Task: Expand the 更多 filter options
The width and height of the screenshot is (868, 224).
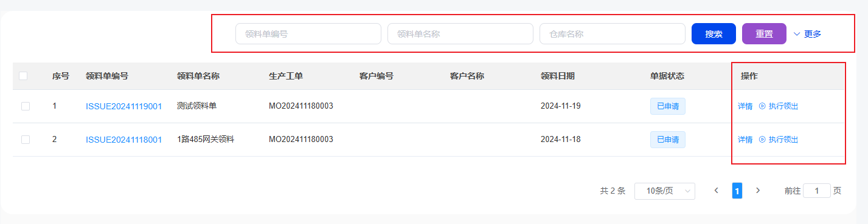Action: tap(808, 34)
